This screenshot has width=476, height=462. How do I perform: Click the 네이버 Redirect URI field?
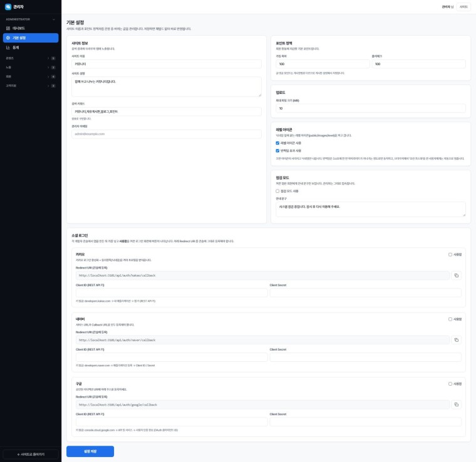tap(262, 340)
